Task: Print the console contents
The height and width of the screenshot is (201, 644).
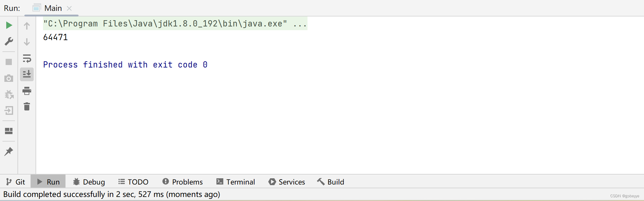Action: coord(27,91)
